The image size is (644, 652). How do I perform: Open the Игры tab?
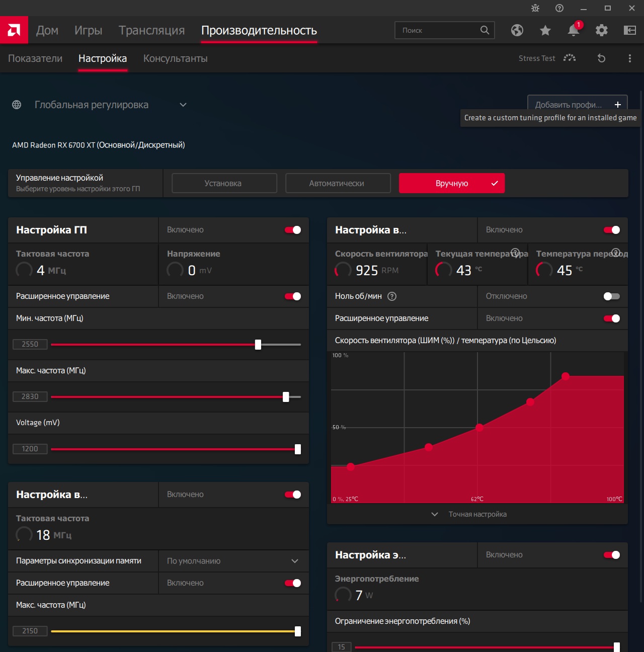[88, 30]
